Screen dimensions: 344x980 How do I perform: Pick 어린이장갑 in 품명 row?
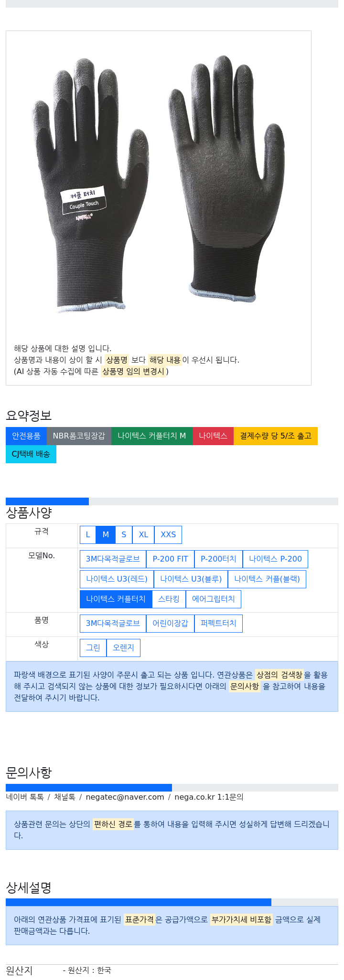pyautogui.click(x=170, y=624)
